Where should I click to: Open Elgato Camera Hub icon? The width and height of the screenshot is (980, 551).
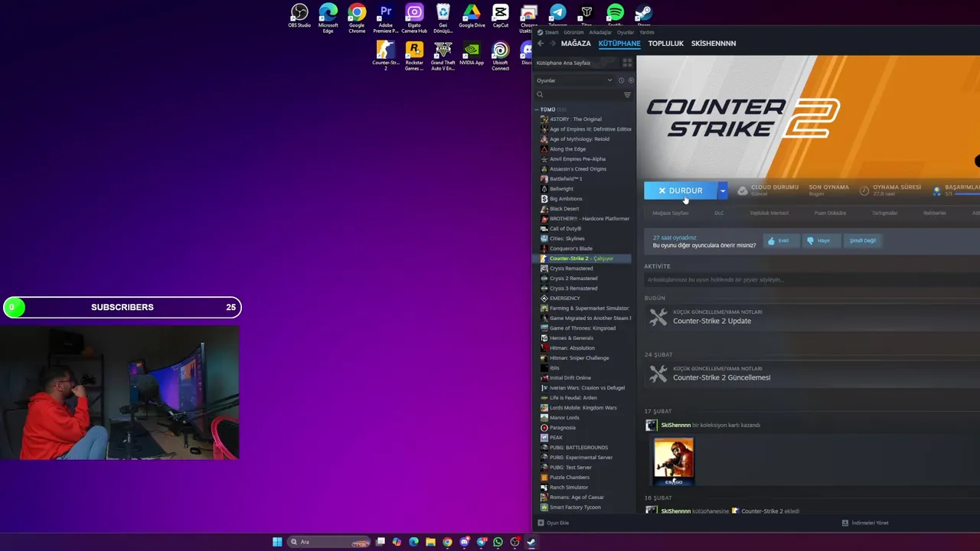(414, 18)
